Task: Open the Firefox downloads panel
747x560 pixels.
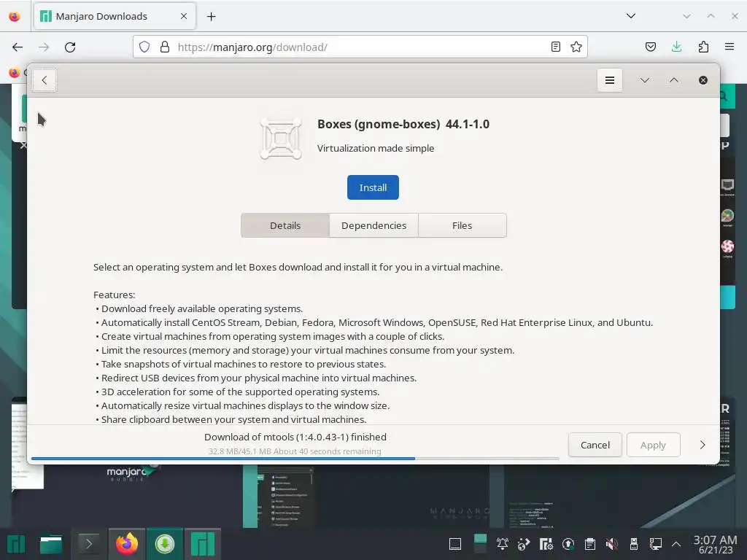Action: (676, 47)
